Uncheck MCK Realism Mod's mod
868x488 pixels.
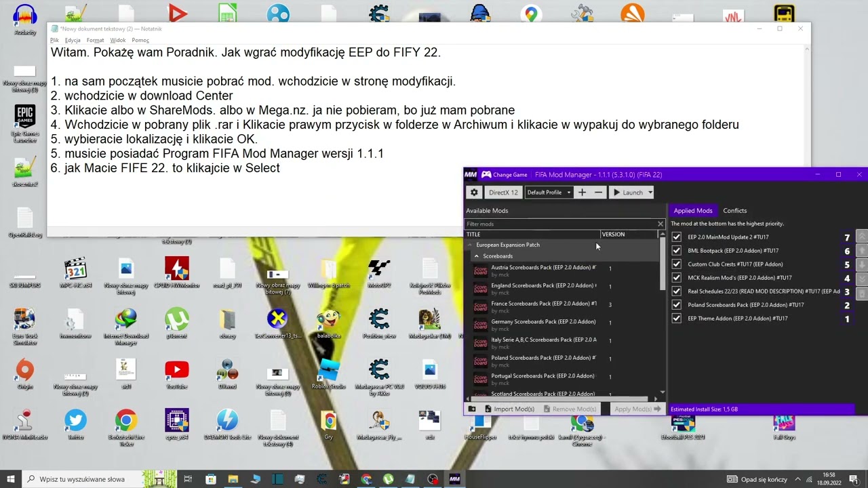(x=676, y=278)
